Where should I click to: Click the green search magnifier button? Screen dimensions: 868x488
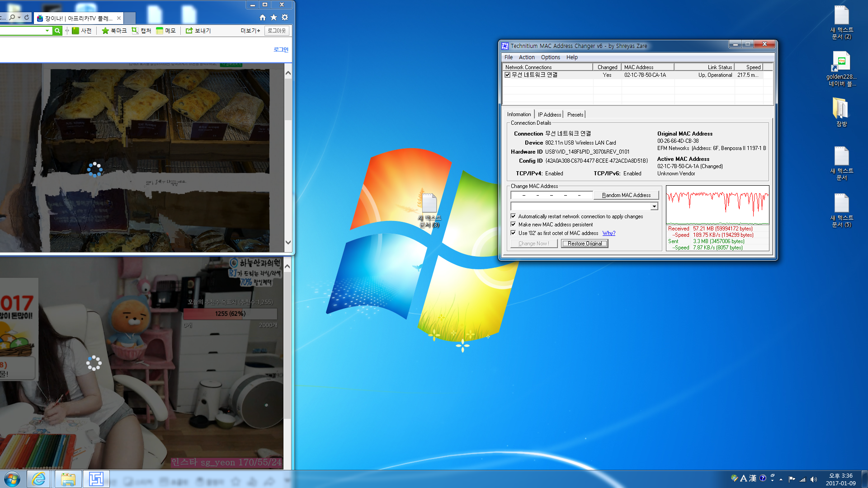click(x=57, y=31)
